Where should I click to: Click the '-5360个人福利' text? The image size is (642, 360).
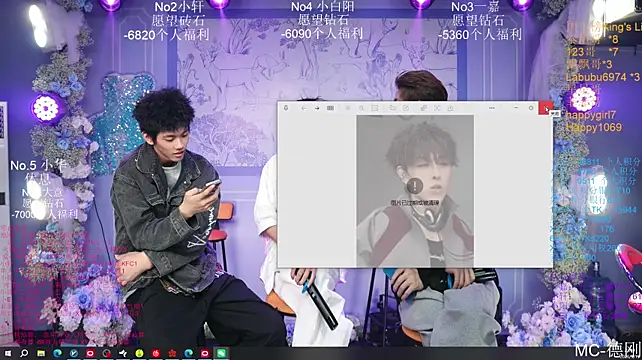[479, 35]
